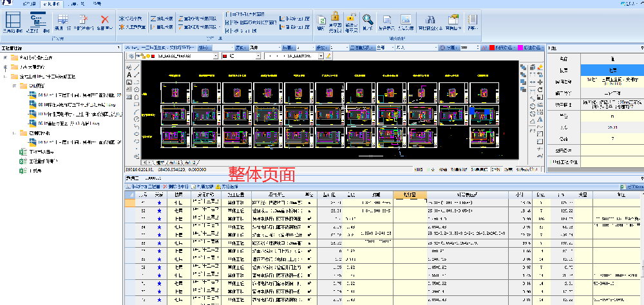The image size is (644, 305).
Task: Click the box-folder icon beside binoculars
Action: [453, 19]
